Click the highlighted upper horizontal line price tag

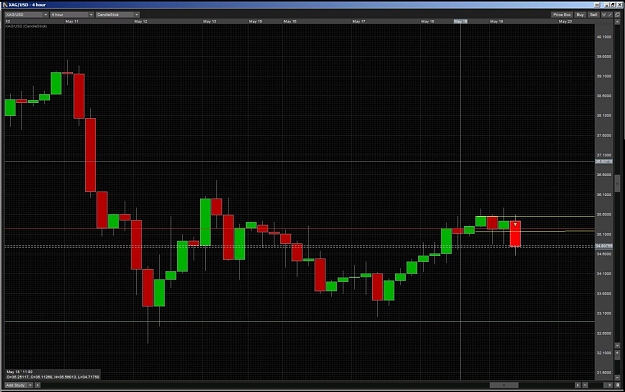click(604, 162)
